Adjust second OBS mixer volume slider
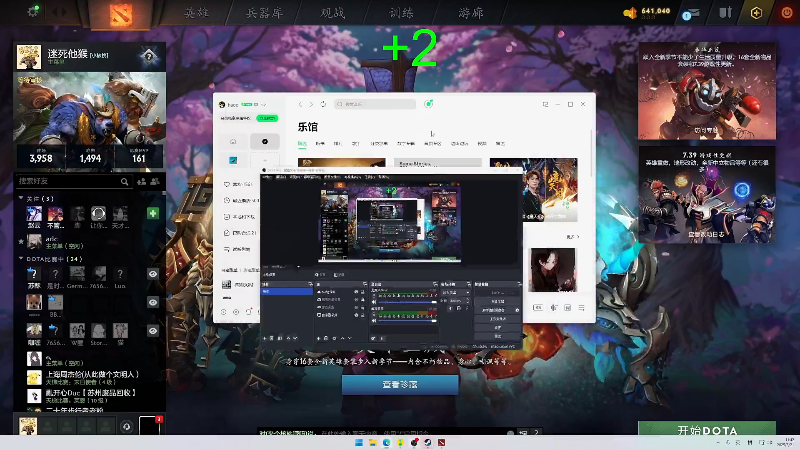 407,321
